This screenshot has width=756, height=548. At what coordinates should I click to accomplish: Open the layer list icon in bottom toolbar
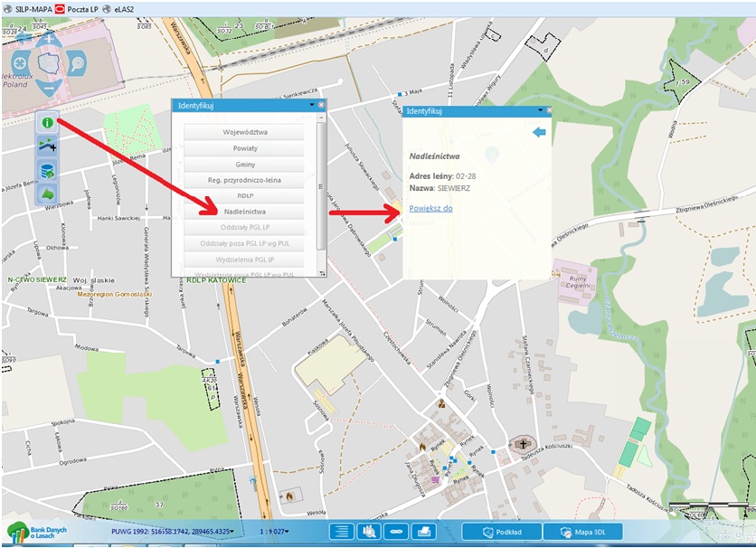[x=341, y=532]
